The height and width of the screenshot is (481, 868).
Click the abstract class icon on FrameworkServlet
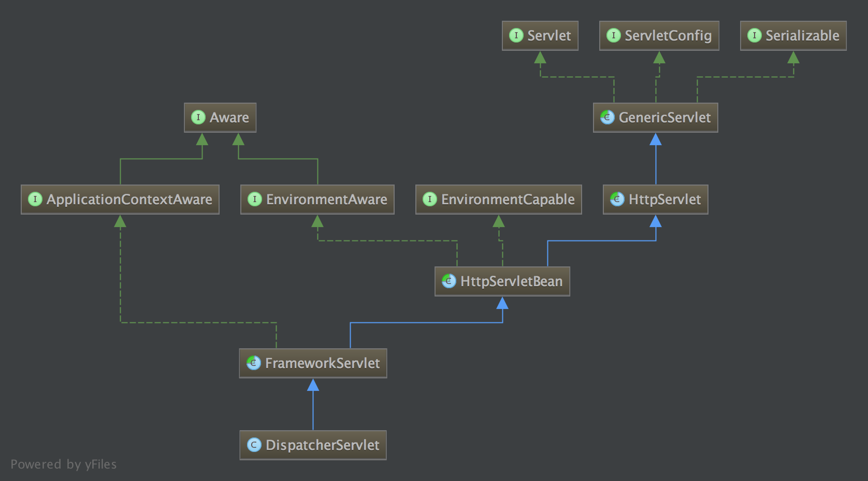(253, 363)
